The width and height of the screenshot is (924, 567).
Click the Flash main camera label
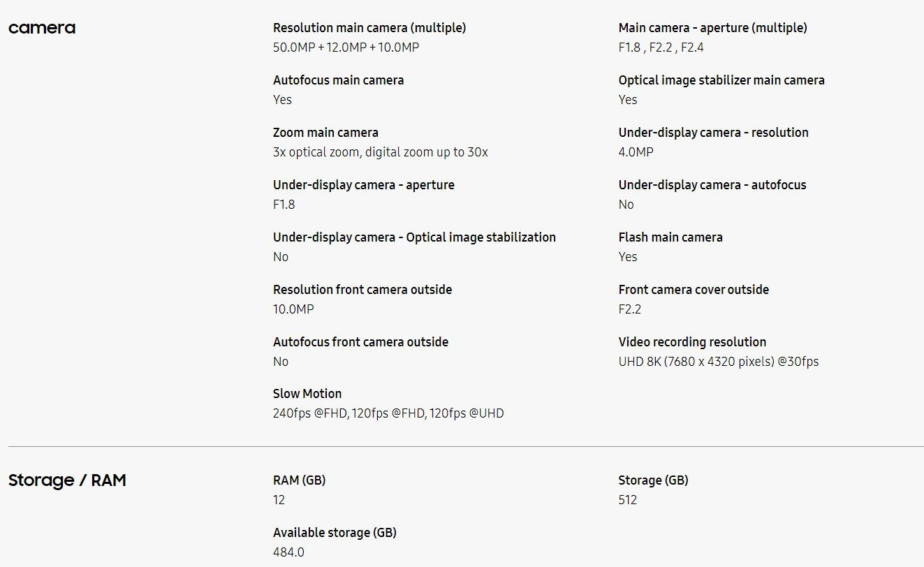(670, 237)
